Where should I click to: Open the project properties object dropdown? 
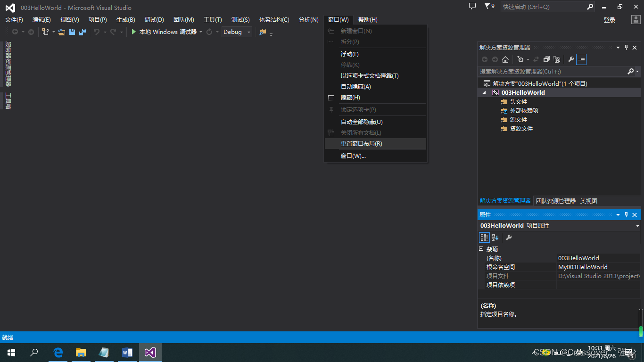(x=637, y=226)
